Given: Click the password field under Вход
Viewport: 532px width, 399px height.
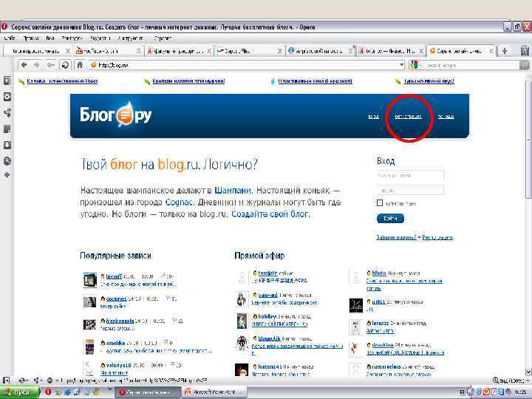Looking at the screenshot, I should (410, 190).
